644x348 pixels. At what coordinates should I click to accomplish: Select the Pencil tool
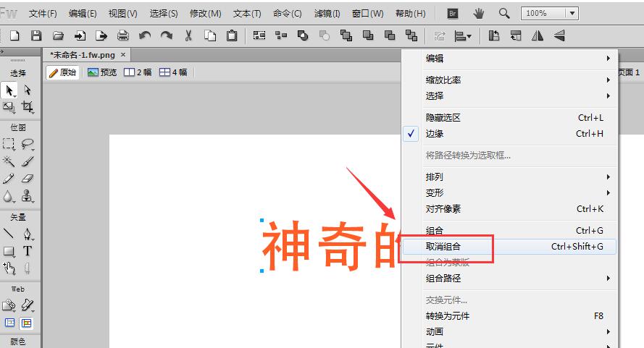coord(9,179)
